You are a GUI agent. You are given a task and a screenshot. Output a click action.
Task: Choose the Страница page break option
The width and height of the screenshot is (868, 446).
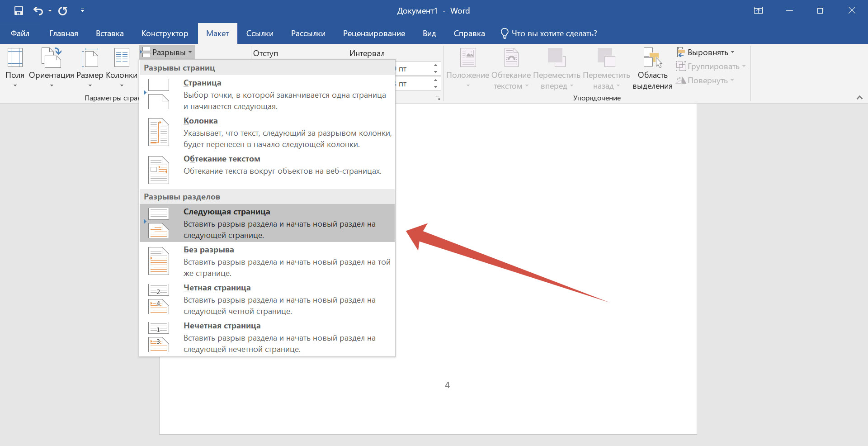[267, 94]
